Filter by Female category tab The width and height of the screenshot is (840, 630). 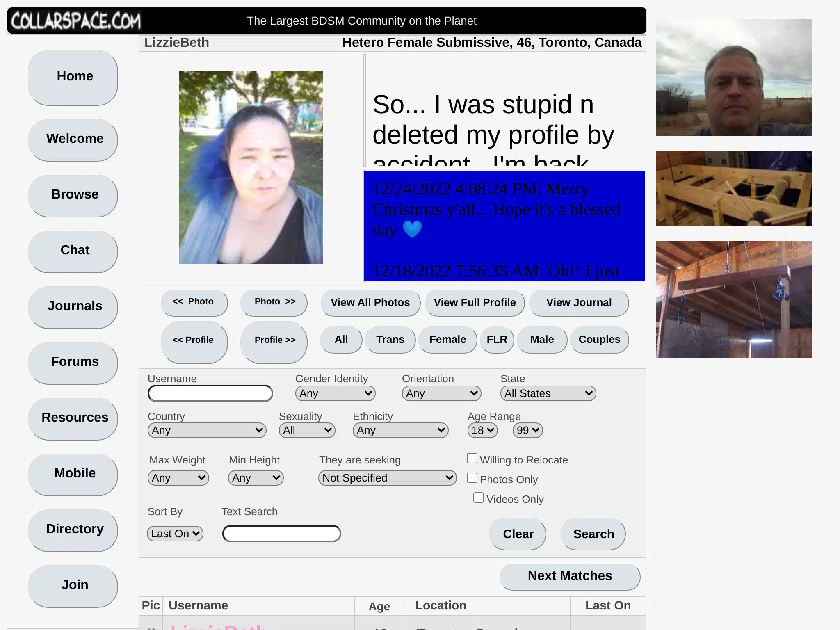[447, 340]
